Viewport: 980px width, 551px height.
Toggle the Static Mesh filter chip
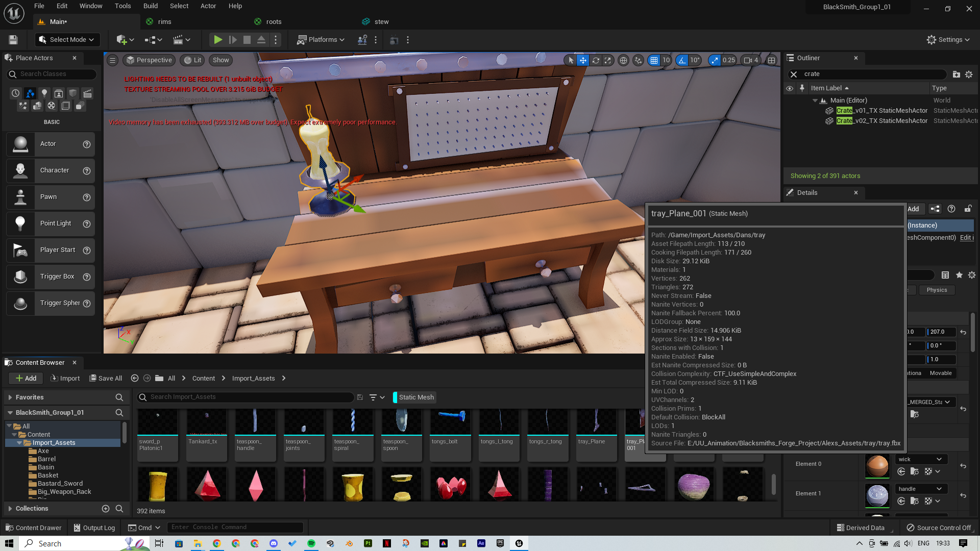point(414,397)
